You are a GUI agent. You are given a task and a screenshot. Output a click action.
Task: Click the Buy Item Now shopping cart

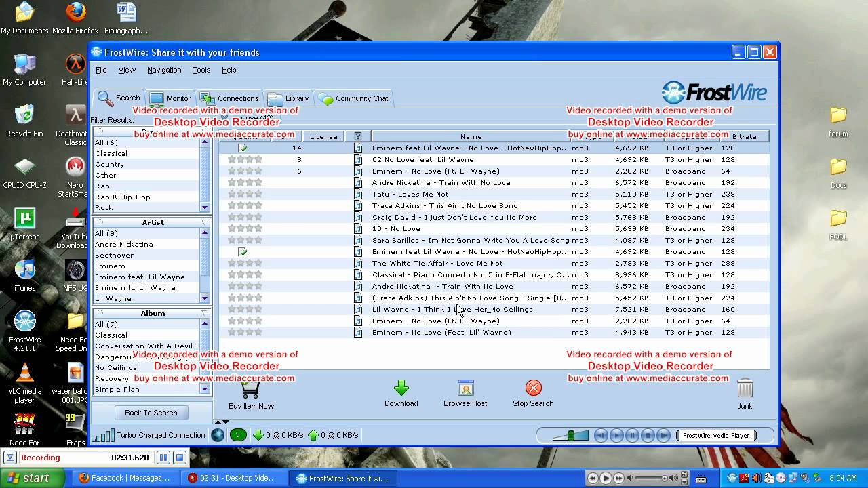click(251, 390)
